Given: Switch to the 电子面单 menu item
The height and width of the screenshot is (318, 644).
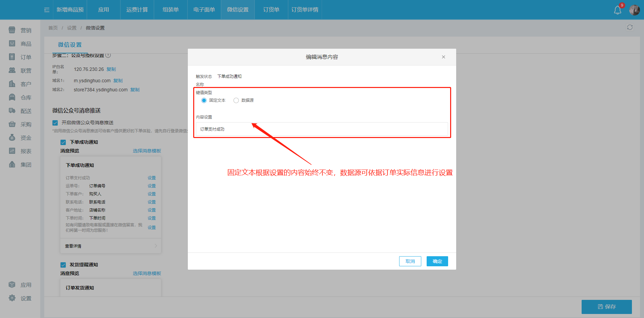Looking at the screenshot, I should coord(204,10).
